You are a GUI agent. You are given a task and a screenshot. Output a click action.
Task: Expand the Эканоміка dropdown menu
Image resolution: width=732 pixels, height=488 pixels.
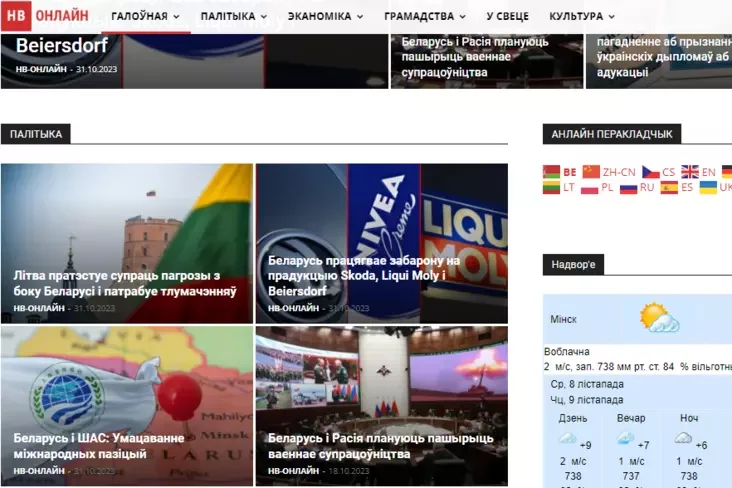click(325, 17)
